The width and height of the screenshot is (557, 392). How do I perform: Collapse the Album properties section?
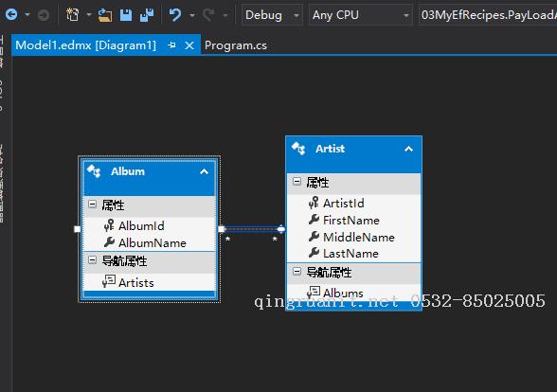(x=93, y=205)
